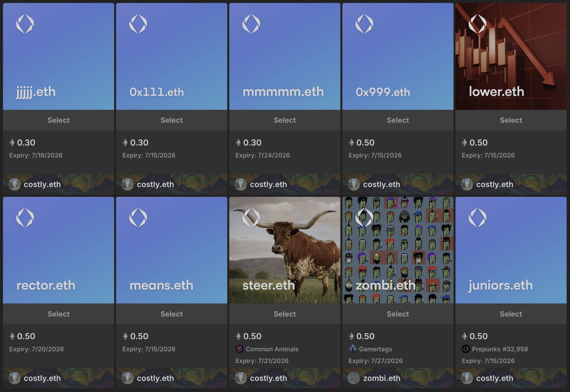The height and width of the screenshot is (392, 570).
Task: Click costly.eth avatar under mmmmm.eth
Action: pos(241,184)
